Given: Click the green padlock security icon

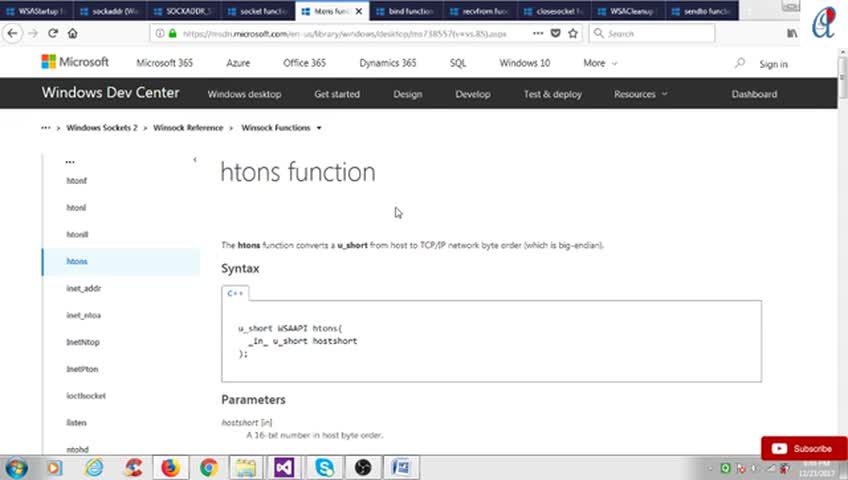Looking at the screenshot, I should 173,34.
